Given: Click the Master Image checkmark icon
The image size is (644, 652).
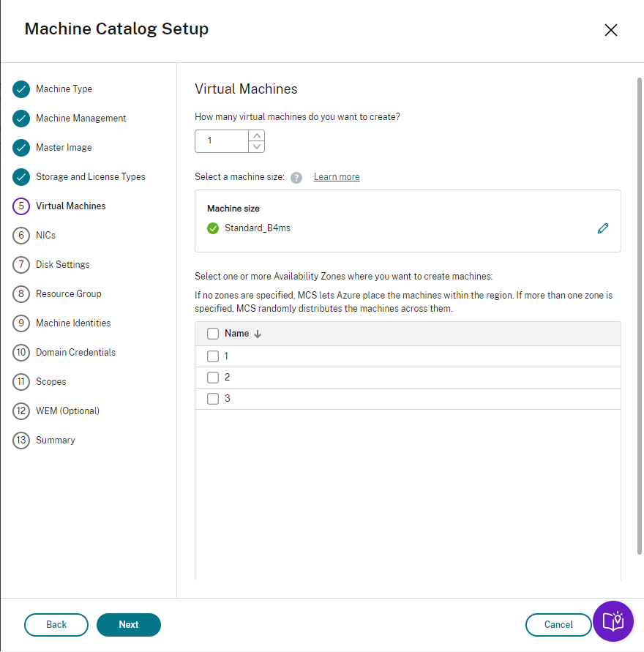Looking at the screenshot, I should pyautogui.click(x=21, y=148).
